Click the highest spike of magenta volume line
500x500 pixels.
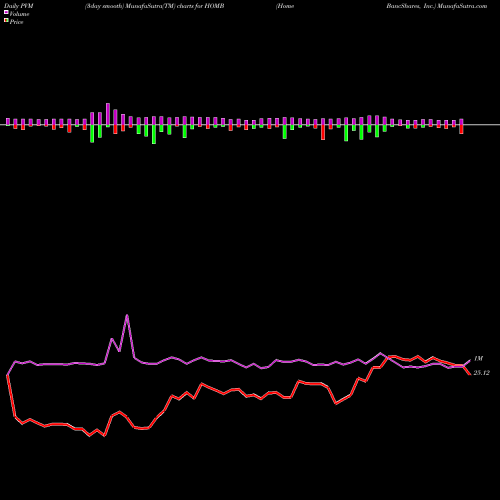click(127, 315)
